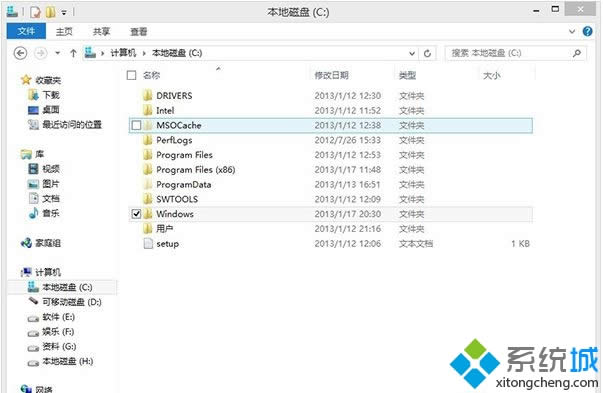Click the forward navigation arrow
Image resolution: width=603 pixels, height=393 pixels.
coord(41,53)
